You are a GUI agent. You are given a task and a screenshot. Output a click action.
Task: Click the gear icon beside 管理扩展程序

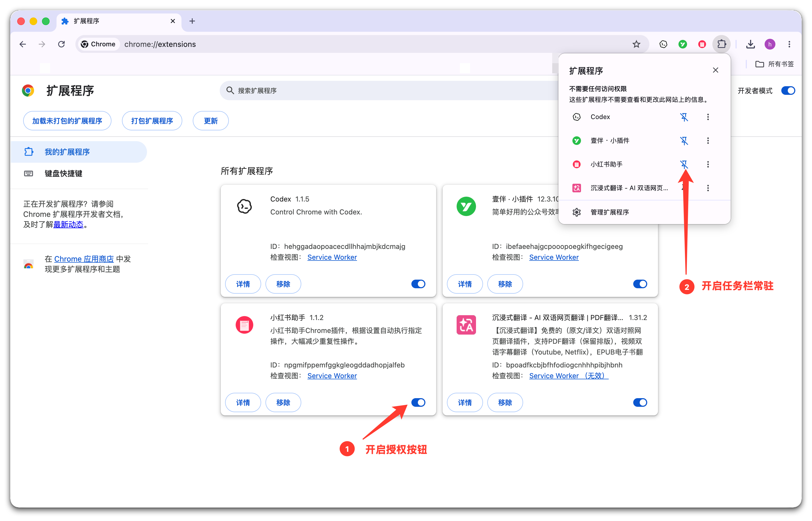point(576,212)
